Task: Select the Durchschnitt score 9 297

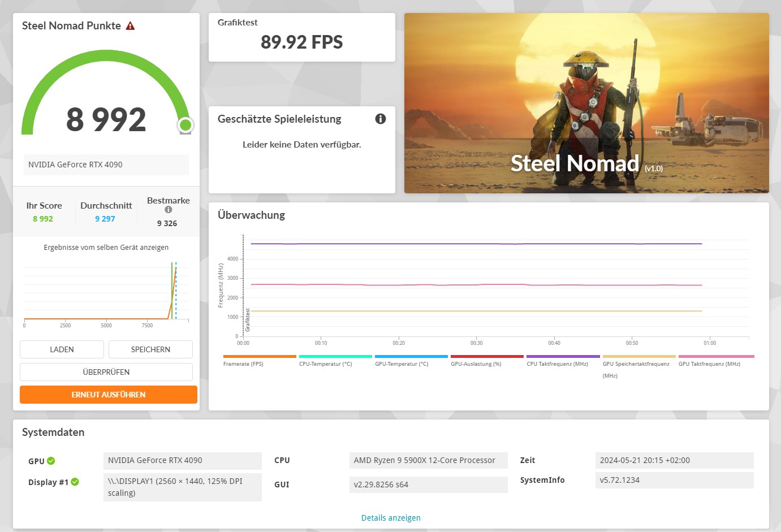Action: click(105, 218)
